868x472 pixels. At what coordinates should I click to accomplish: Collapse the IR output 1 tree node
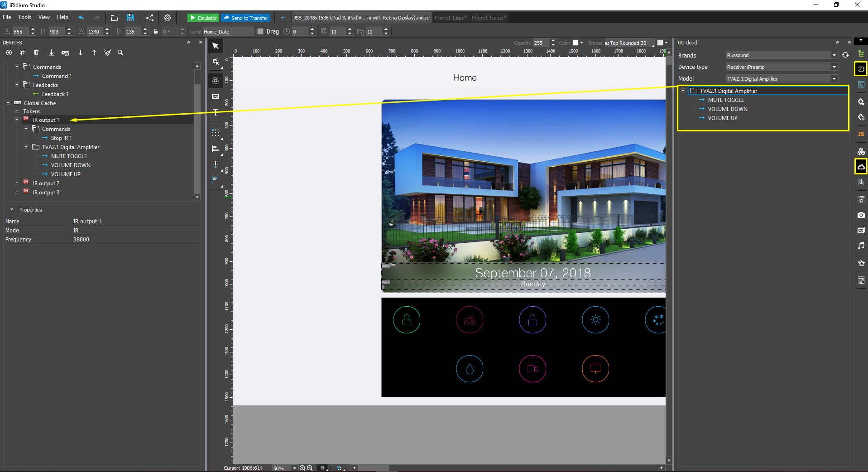pyautogui.click(x=17, y=119)
